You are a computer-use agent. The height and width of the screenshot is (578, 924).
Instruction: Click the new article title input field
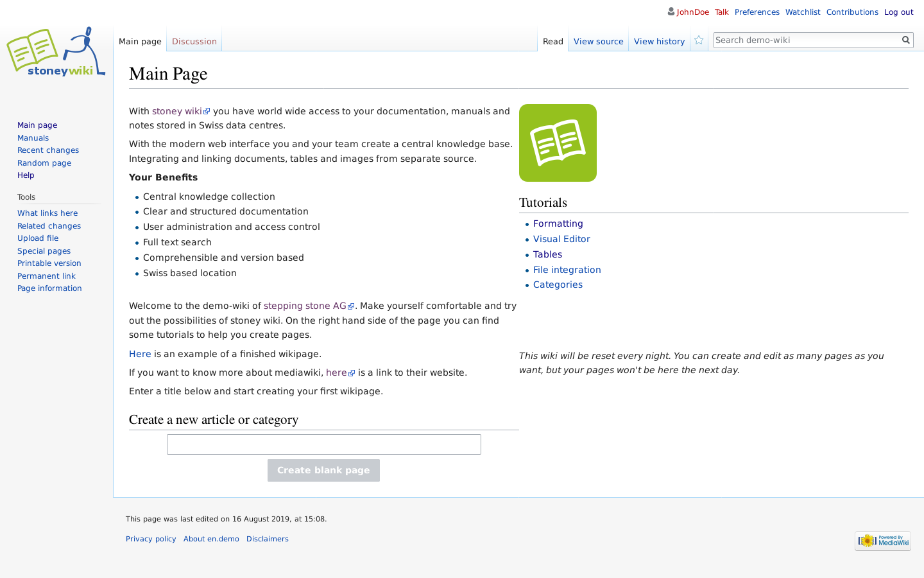[324, 444]
